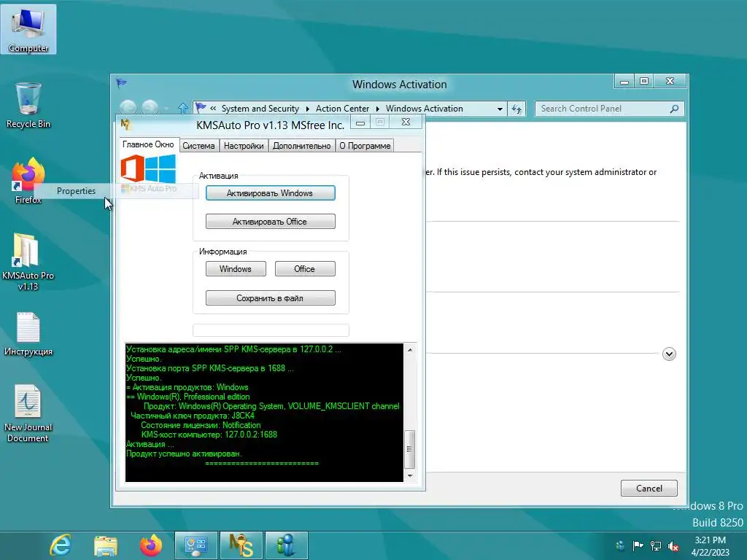Viewport: 747px width, 560px height.
Task: Expand the chevron in Windows Activation pane
Action: pos(669,354)
